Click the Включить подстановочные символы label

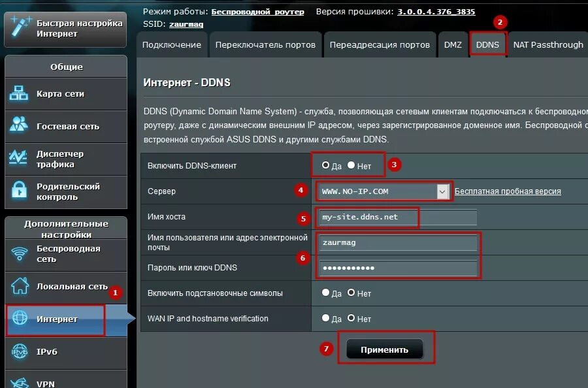[215, 293]
